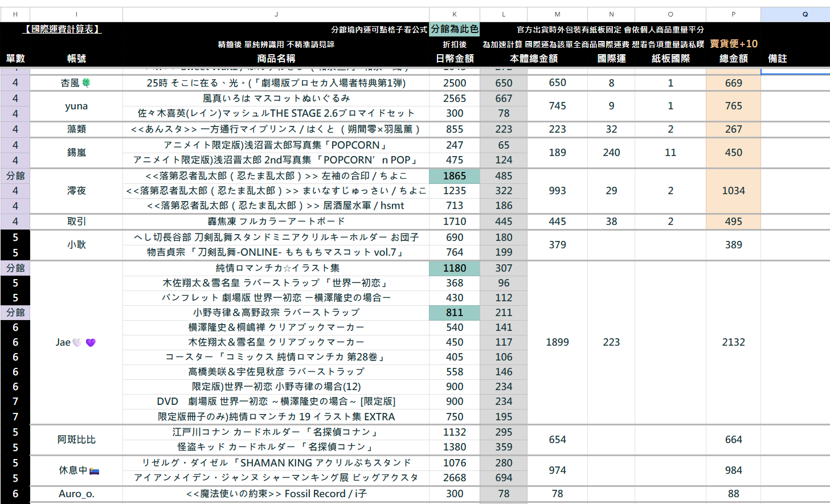Click the Fossil Record / i子 product cell
Screen dimensions: 830x504
[276, 494]
